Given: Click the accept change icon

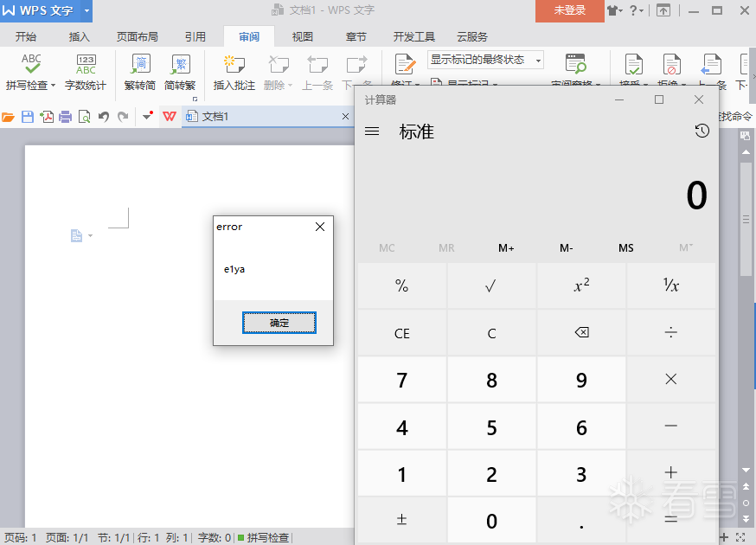Looking at the screenshot, I should (x=633, y=65).
